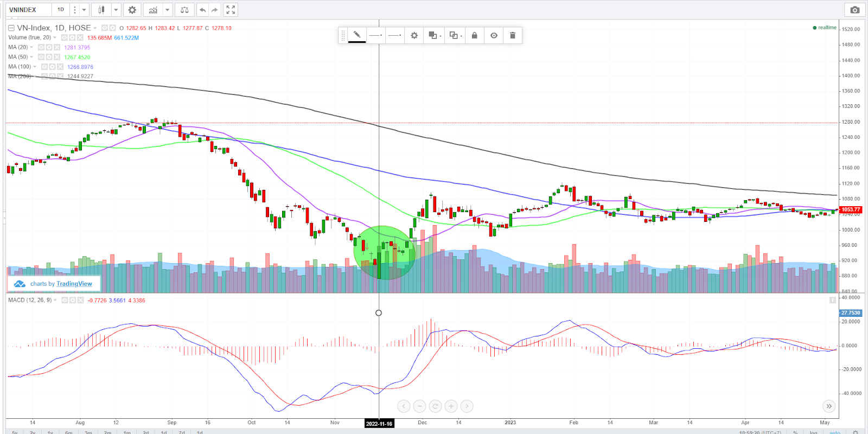The height and width of the screenshot is (434, 868).
Task: Select the vertical line handle circle
Action: click(379, 312)
